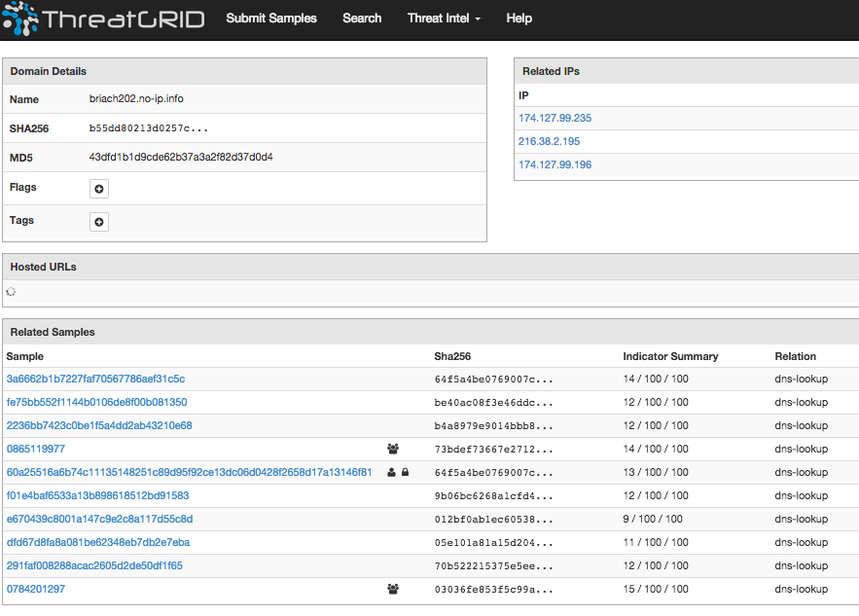Click the single user icon on the 60a25516 row
859x616 pixels.
391,472
